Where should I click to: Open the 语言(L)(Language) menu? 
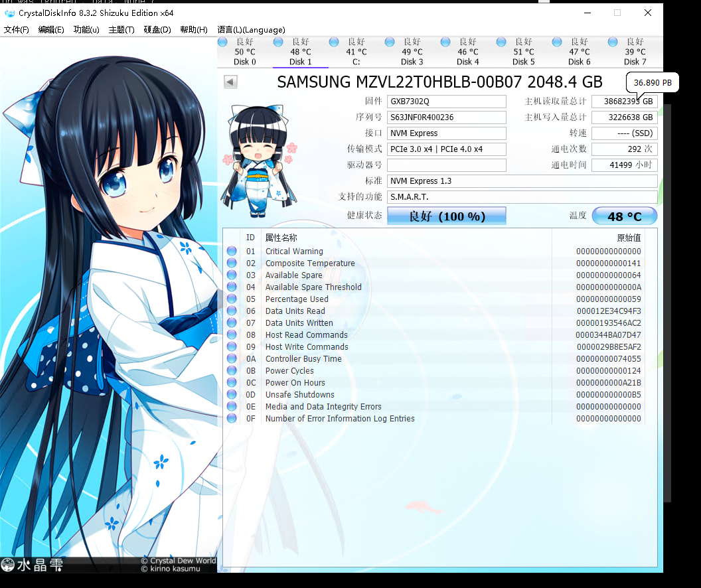click(x=251, y=29)
